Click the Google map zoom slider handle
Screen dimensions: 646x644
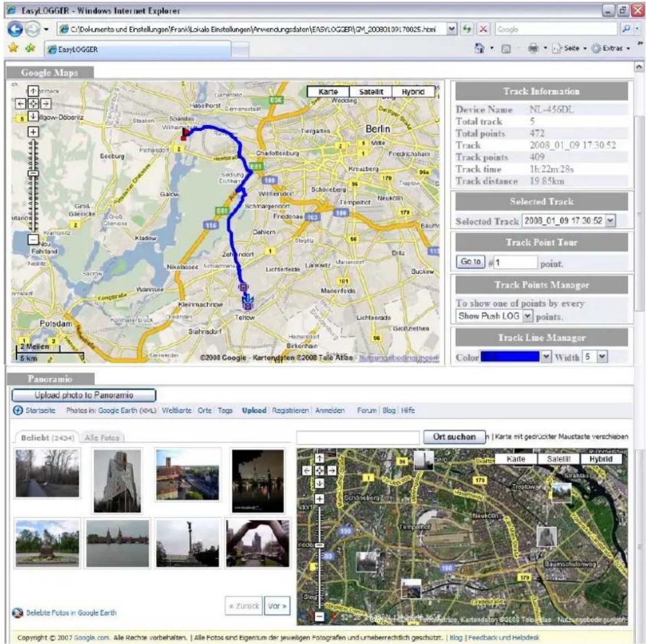33,173
